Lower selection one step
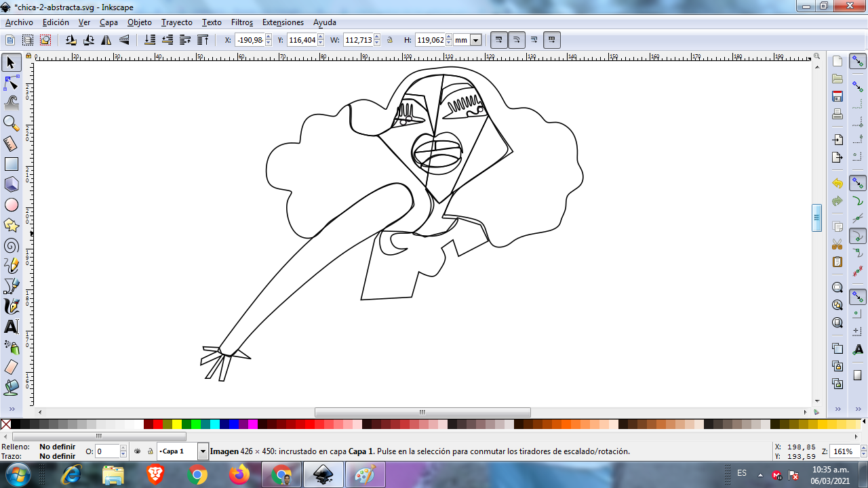Screen dimensions: 868x488 click(167, 40)
